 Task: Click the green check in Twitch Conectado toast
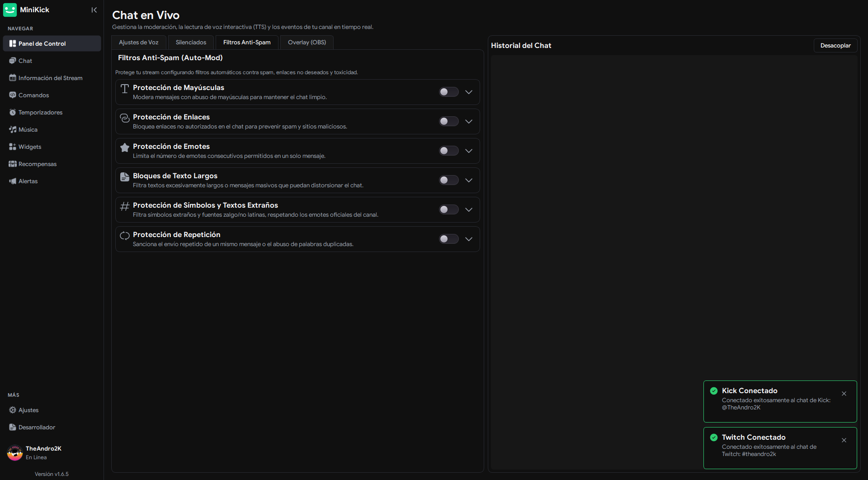click(714, 437)
